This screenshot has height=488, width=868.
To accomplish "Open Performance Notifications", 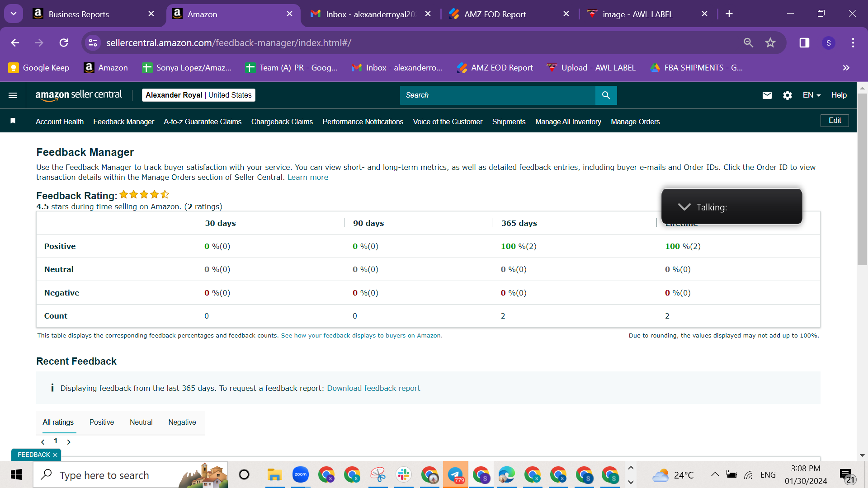I will pyautogui.click(x=363, y=122).
